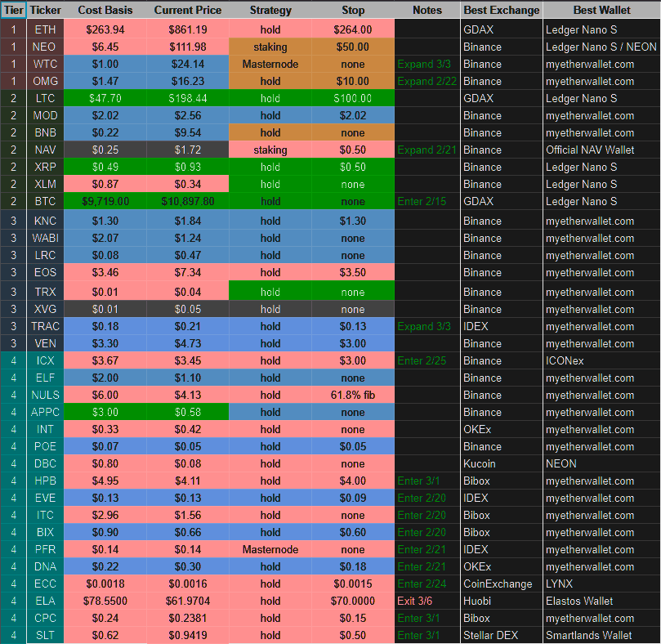Select the CoinExchange exchange cell
Viewport: 661px width, 644px height.
(502, 584)
